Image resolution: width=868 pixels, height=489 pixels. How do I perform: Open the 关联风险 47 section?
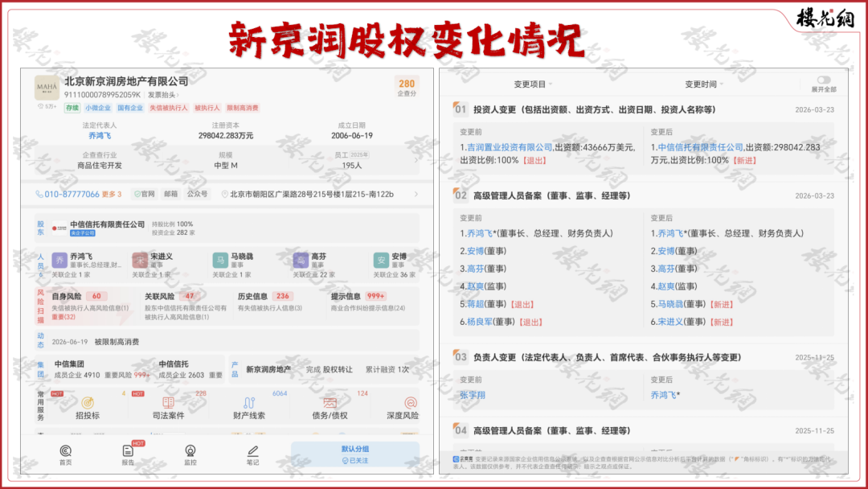click(x=186, y=306)
